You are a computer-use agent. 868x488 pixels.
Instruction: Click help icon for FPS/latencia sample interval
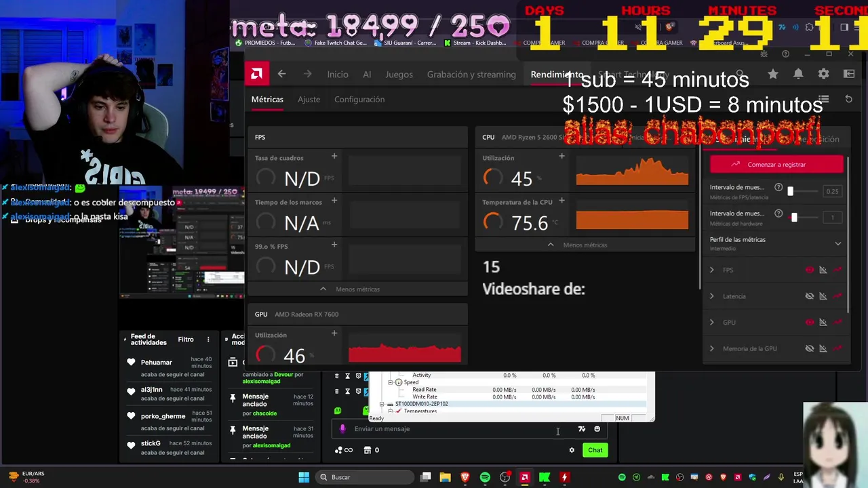778,187
